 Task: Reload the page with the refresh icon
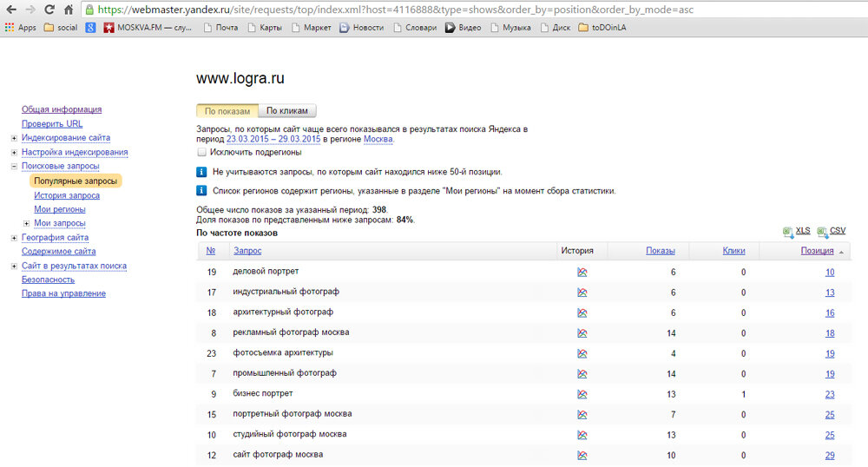(49, 10)
